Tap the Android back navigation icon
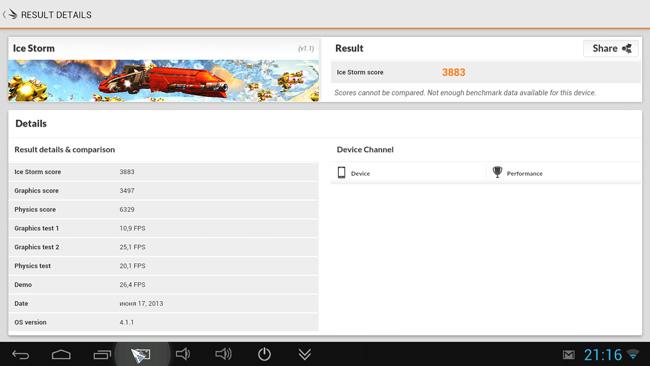650x366 pixels. pyautogui.click(x=20, y=354)
